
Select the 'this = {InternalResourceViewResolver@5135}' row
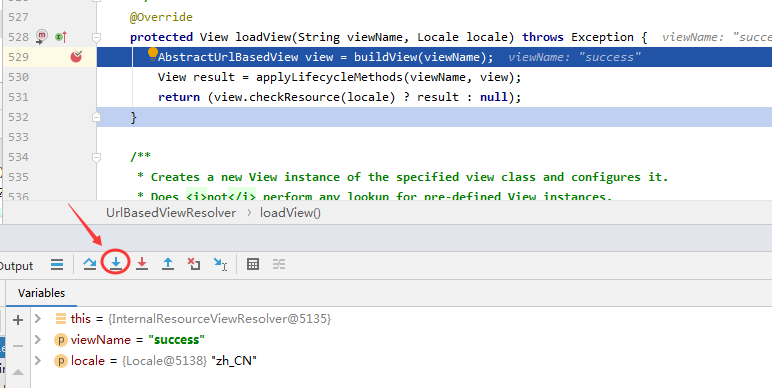(401, 319)
